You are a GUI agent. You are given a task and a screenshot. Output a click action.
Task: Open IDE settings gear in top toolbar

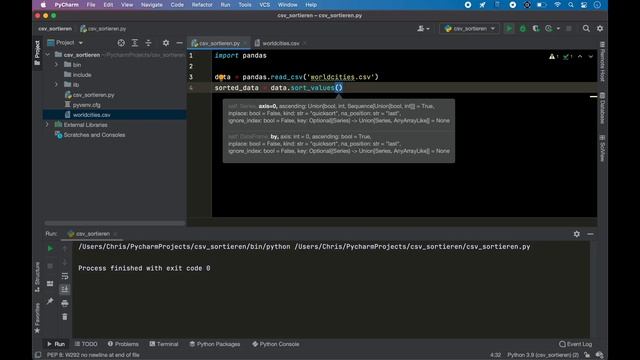(x=600, y=29)
